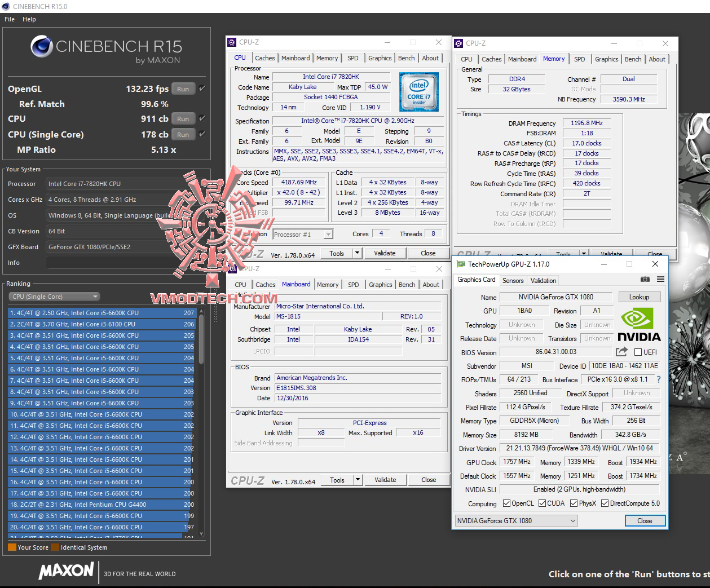Select ranking row 18 Intel Pentium CPU G4400
The height and width of the screenshot is (588, 710).
[x=102, y=505]
